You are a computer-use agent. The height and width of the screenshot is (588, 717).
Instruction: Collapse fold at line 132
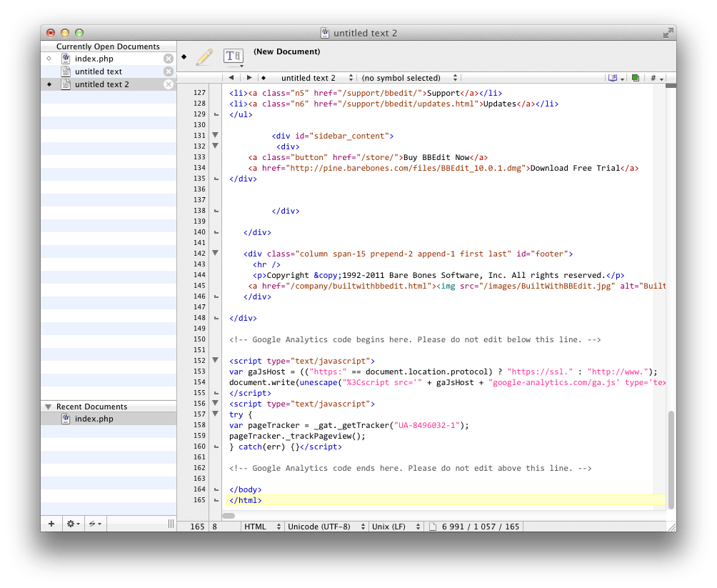216,146
